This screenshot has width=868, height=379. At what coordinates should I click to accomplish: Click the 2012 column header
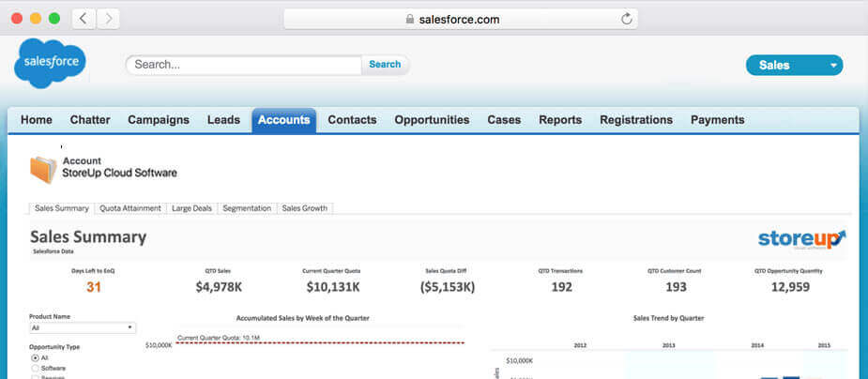click(580, 345)
